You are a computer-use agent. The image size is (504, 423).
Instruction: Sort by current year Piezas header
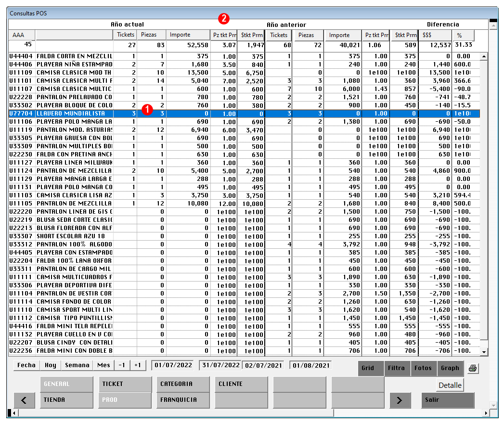pyautogui.click(x=152, y=35)
